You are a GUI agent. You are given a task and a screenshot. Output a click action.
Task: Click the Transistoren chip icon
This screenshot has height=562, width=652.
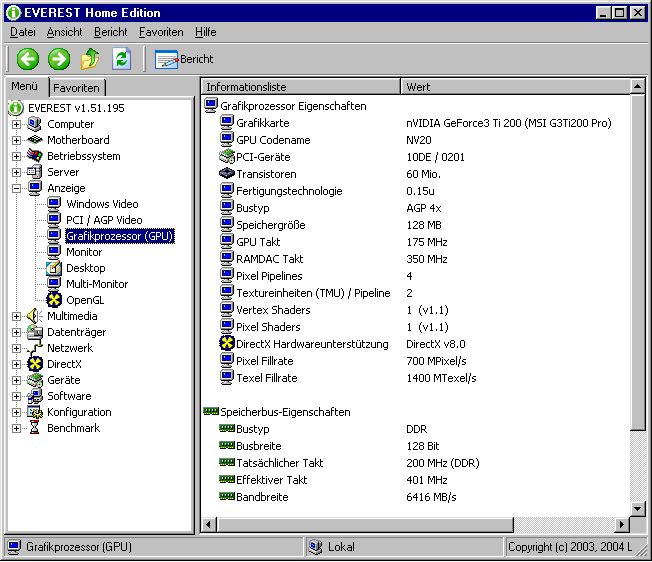227,173
